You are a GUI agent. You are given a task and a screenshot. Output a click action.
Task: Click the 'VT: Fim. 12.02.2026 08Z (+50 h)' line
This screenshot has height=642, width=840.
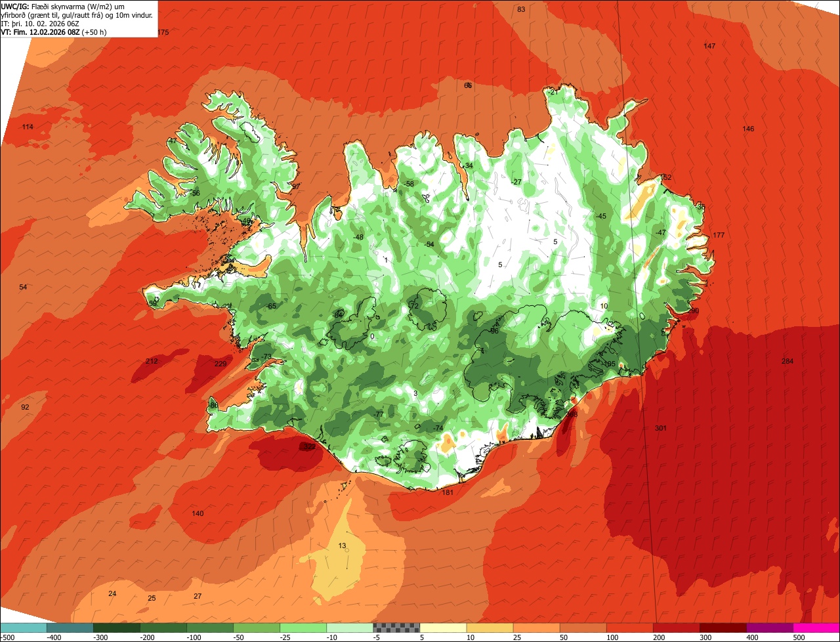[54, 32]
